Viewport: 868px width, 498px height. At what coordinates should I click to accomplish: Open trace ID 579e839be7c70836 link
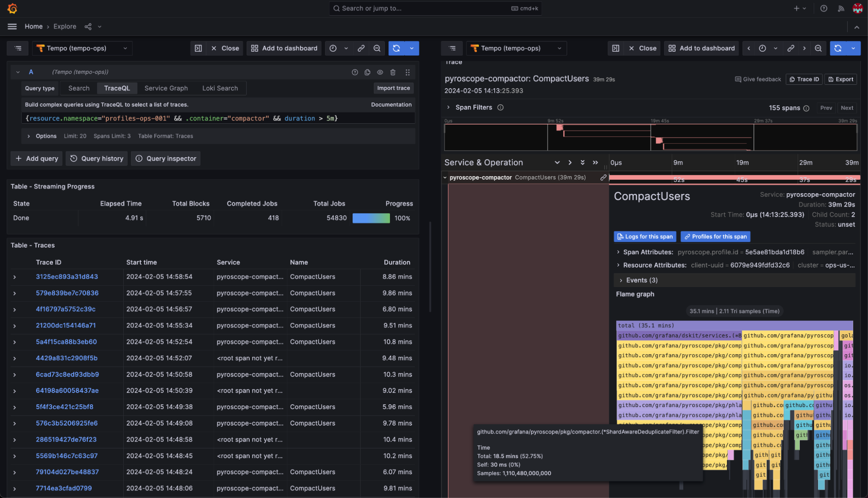point(67,293)
